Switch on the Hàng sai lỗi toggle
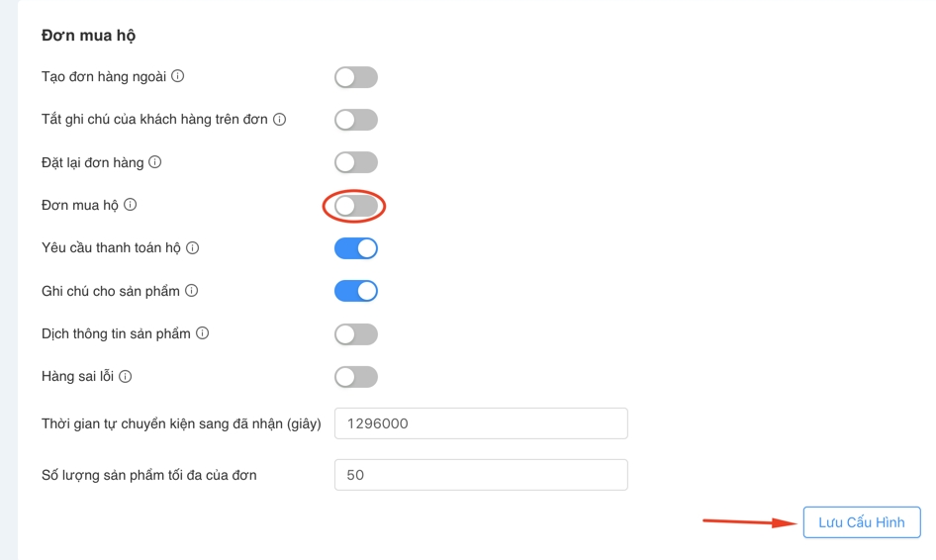This screenshot has height=560, width=936. pyautogui.click(x=355, y=377)
